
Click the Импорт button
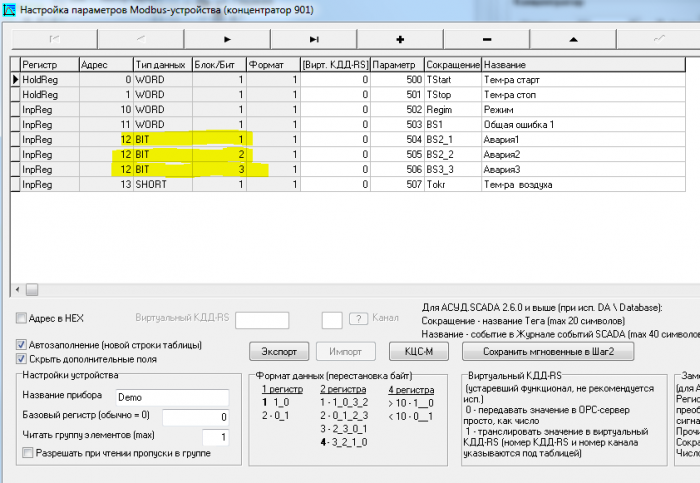click(x=346, y=352)
